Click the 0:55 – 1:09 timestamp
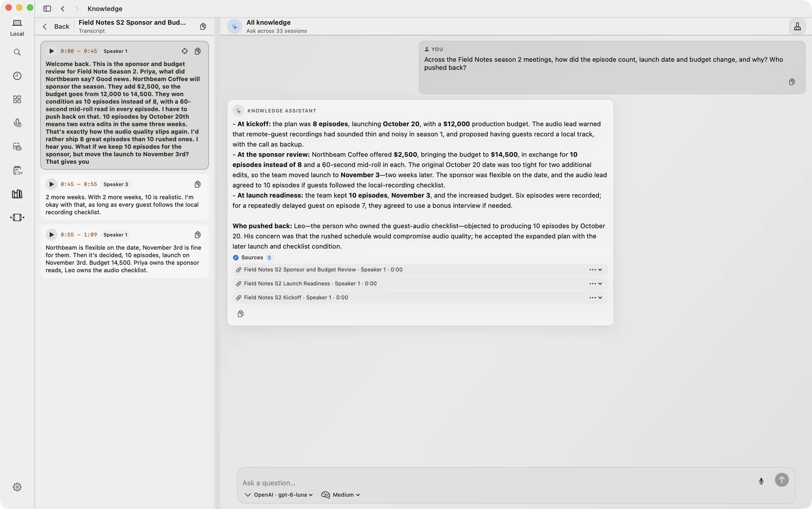The width and height of the screenshot is (812, 509). (79, 235)
